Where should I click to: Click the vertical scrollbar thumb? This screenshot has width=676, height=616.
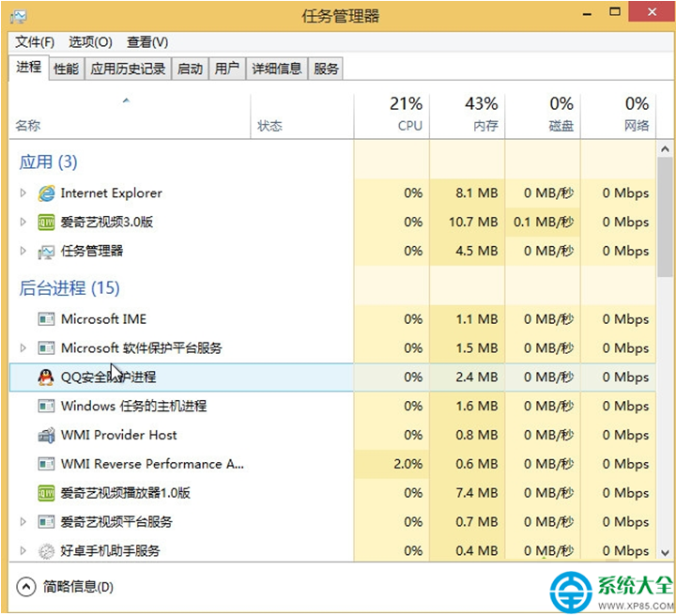pos(665,217)
